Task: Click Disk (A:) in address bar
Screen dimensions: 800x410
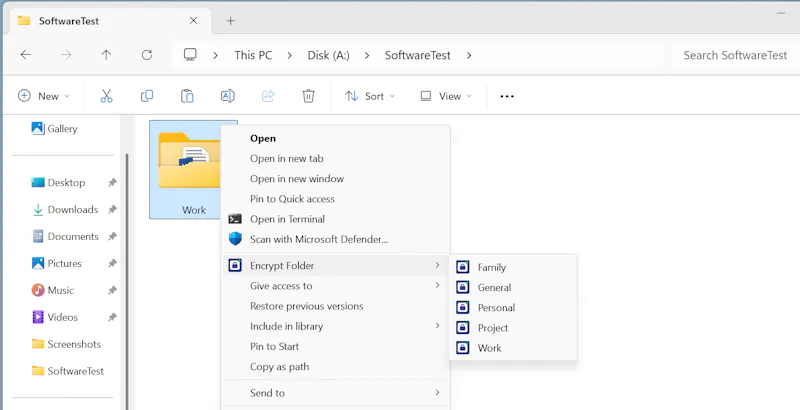Action: [x=329, y=55]
